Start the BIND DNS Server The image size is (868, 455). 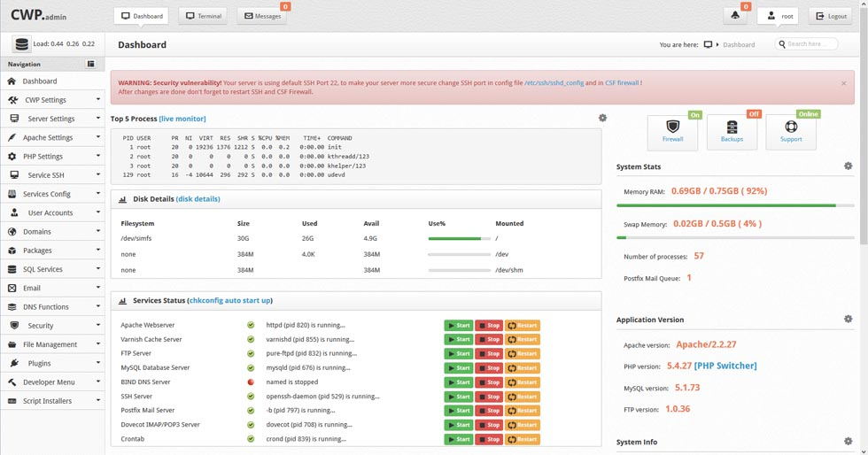coord(459,382)
